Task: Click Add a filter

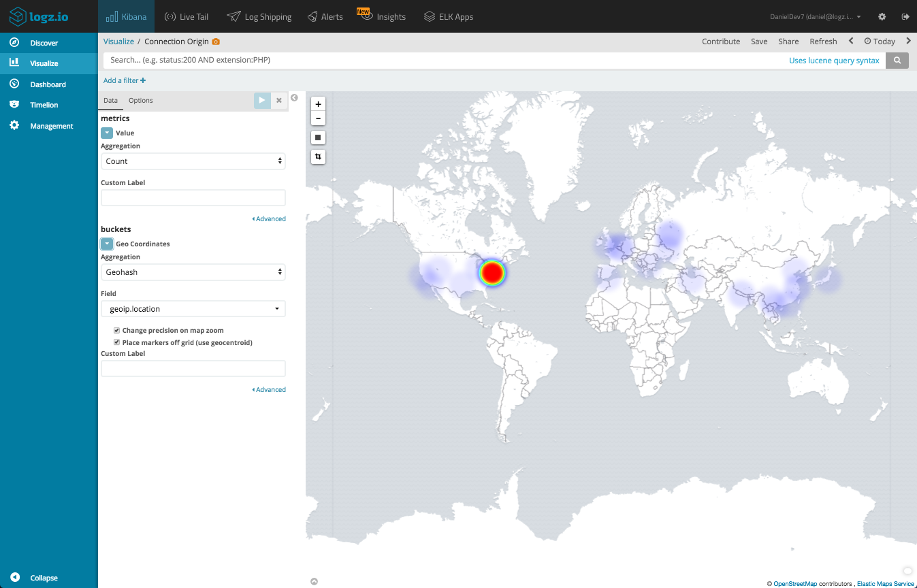Action: [x=125, y=80]
